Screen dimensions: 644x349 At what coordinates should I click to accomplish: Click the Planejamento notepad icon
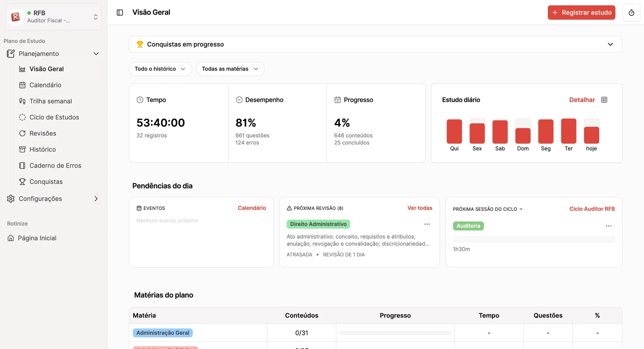[x=11, y=54]
